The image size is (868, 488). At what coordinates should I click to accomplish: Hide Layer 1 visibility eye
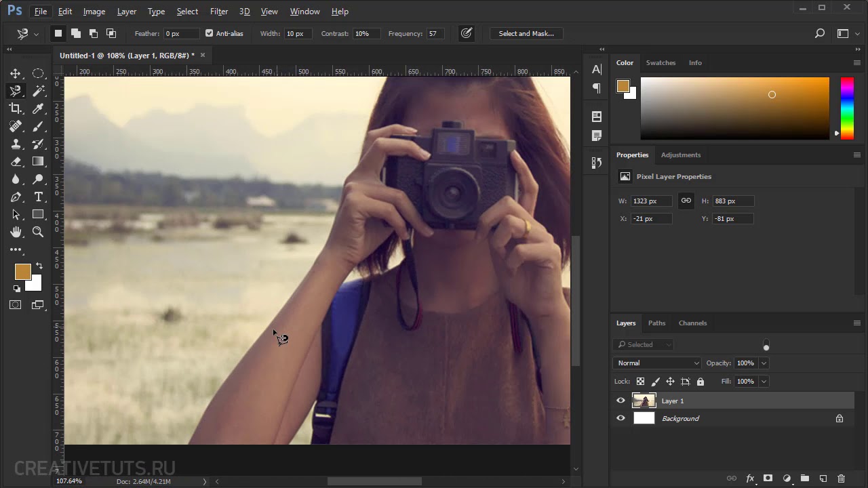coord(620,401)
